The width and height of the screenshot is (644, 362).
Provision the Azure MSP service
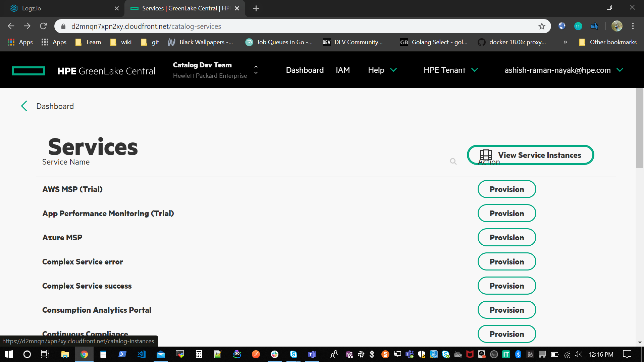click(506, 237)
